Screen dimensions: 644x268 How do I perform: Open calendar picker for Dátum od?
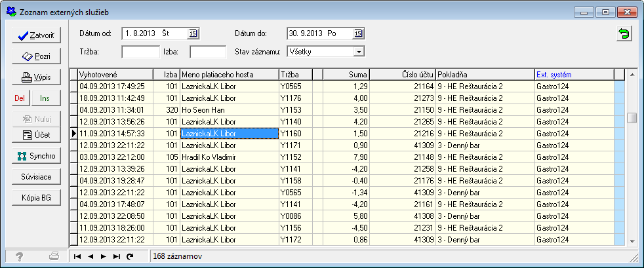click(x=193, y=33)
